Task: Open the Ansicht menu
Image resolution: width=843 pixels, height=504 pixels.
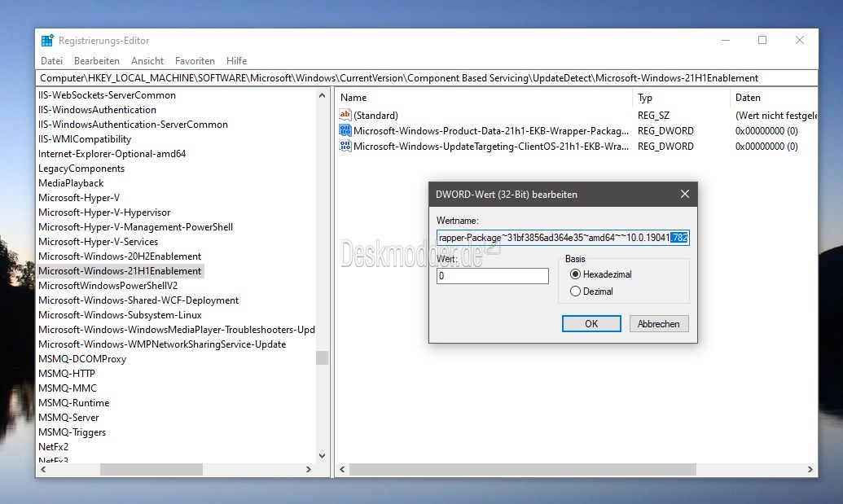Action: coord(147,61)
